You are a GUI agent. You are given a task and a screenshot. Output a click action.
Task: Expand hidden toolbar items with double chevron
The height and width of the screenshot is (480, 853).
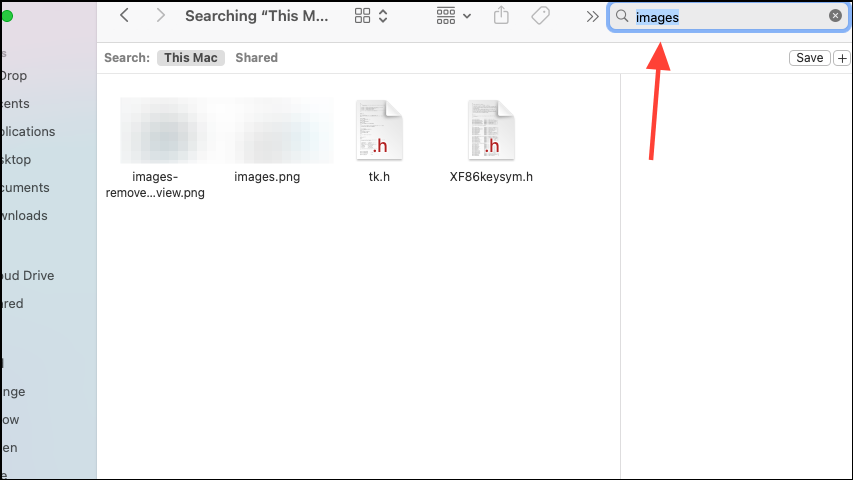592,16
